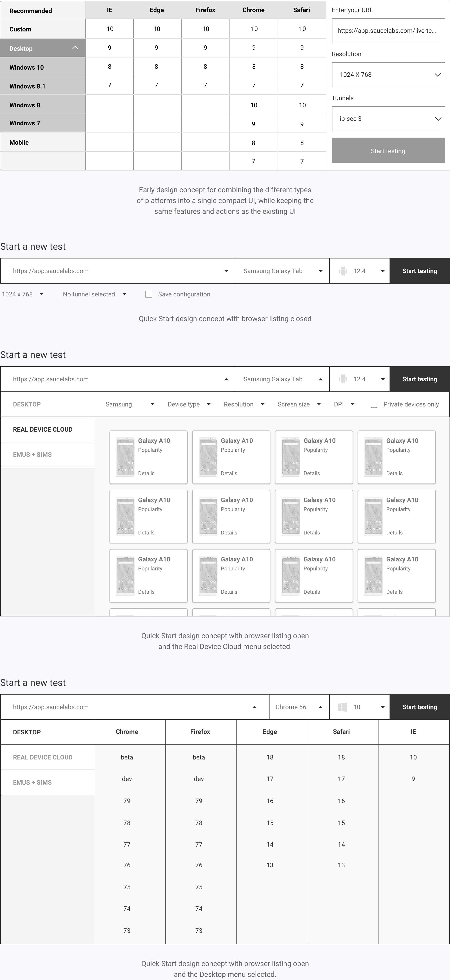Screen dimensions: 450x980
Task: Select the Recommended sidebar item
Action: [x=43, y=10]
